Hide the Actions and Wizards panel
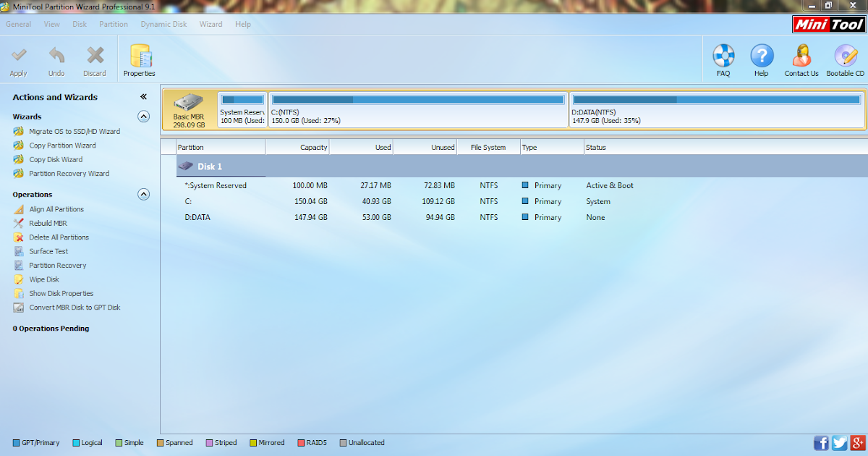Screen dimensions: 868x456 [142, 96]
